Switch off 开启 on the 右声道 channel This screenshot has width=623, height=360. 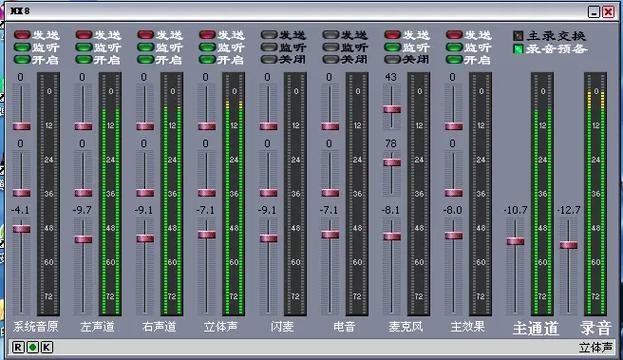pyautogui.click(x=145, y=60)
